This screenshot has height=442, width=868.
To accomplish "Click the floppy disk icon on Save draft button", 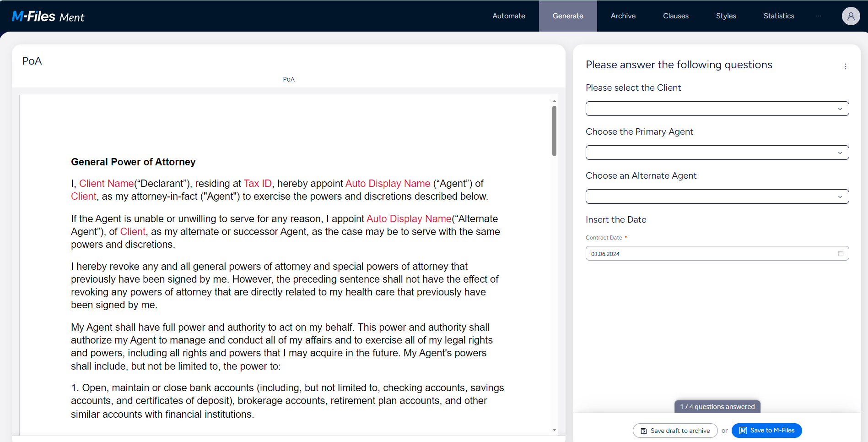I will click(643, 431).
